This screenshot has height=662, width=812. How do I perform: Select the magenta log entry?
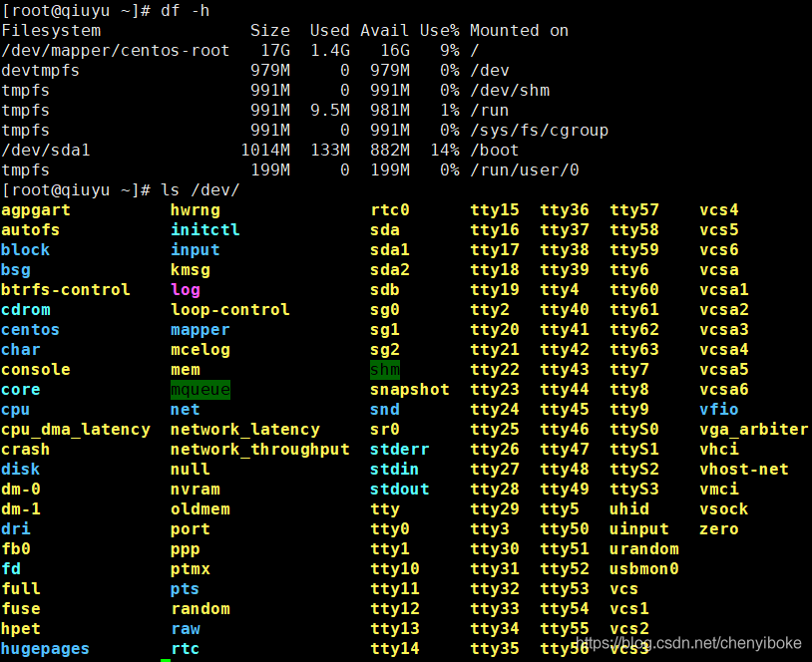click(186, 290)
